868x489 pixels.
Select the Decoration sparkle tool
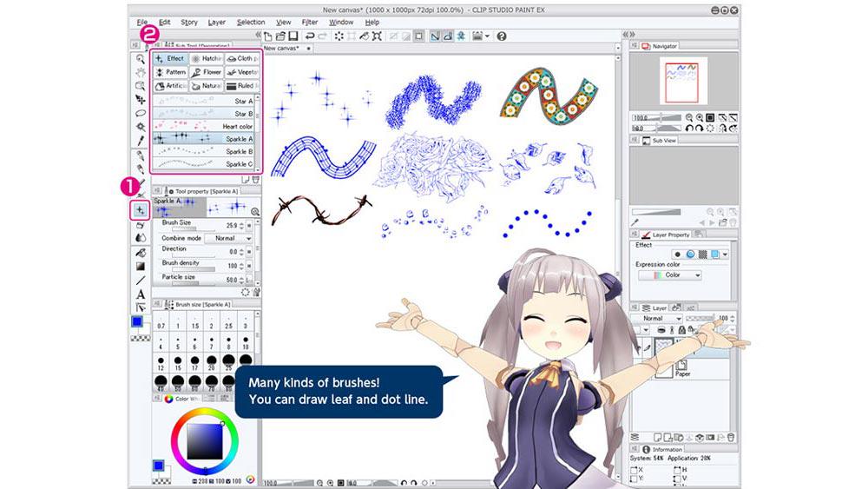(x=140, y=210)
